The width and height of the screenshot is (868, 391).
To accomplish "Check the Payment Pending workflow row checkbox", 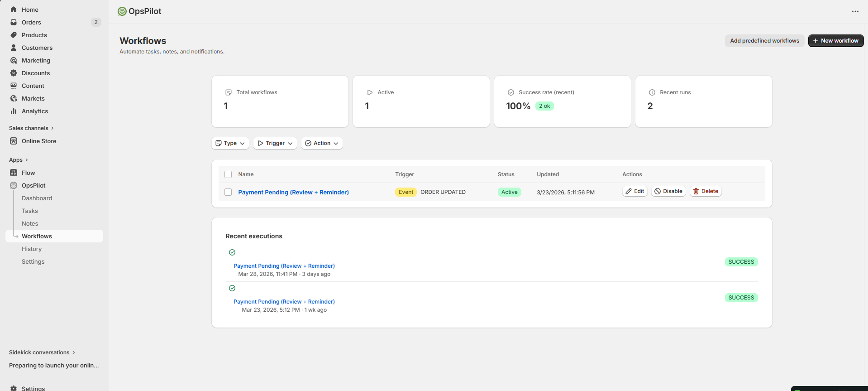I will pyautogui.click(x=228, y=192).
